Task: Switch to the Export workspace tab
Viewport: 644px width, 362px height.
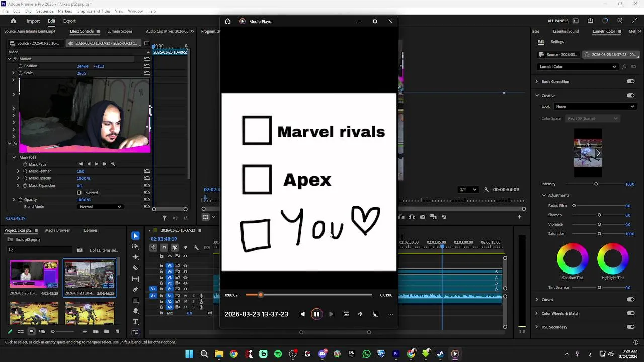Action: 69,21
